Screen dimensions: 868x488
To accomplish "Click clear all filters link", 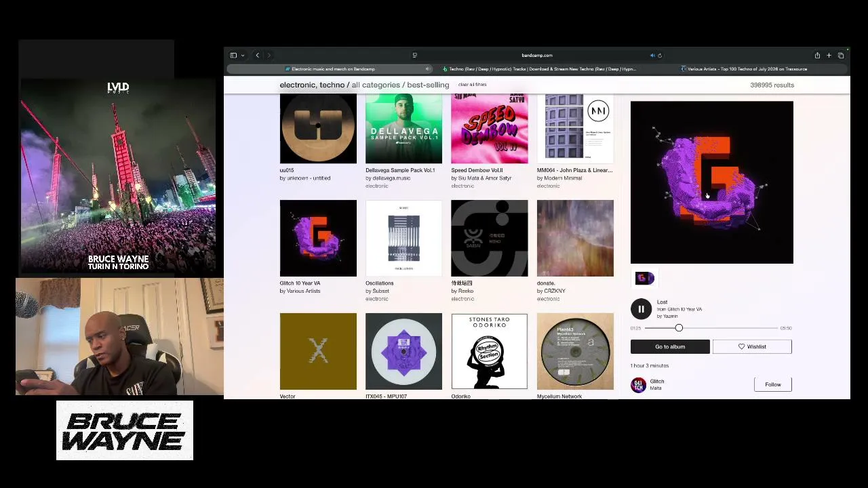I will click(472, 85).
